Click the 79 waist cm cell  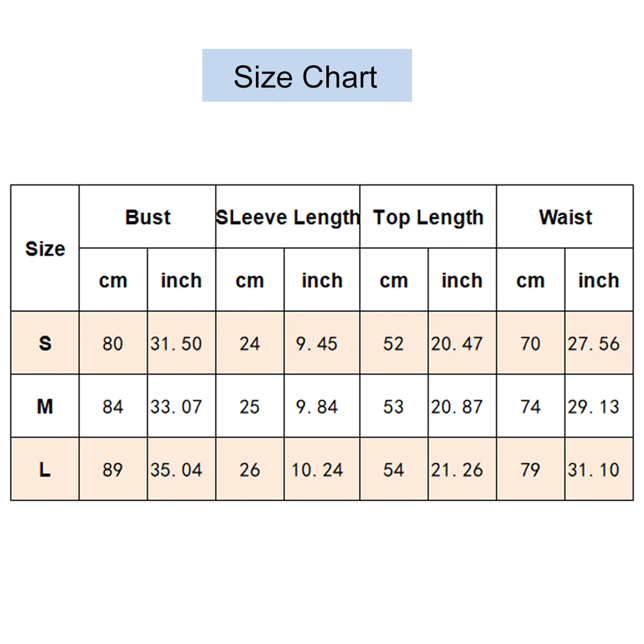531,470
